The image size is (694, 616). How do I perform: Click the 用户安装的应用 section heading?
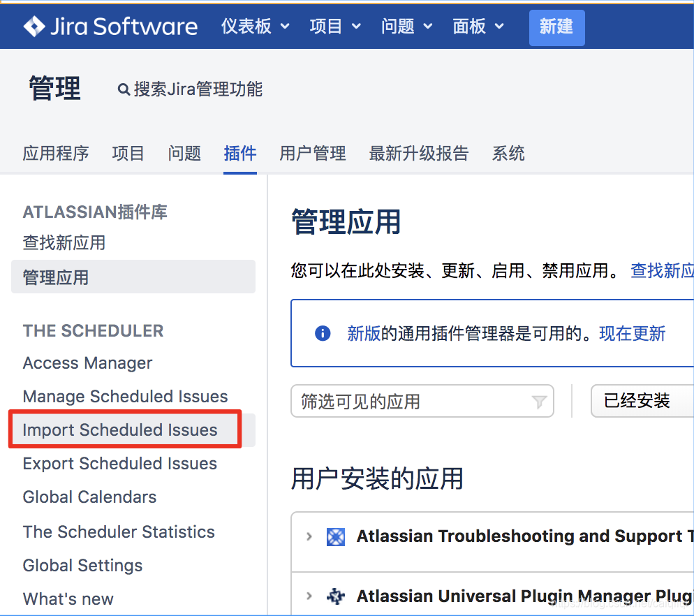[x=377, y=478]
